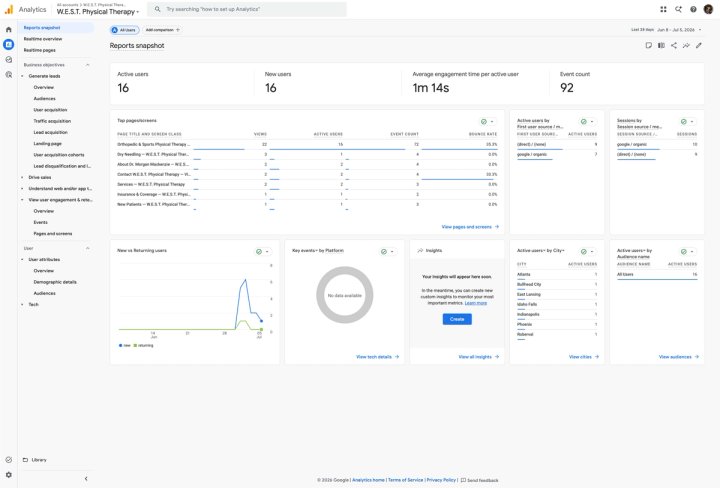Open Pages and screens report

coord(52,234)
